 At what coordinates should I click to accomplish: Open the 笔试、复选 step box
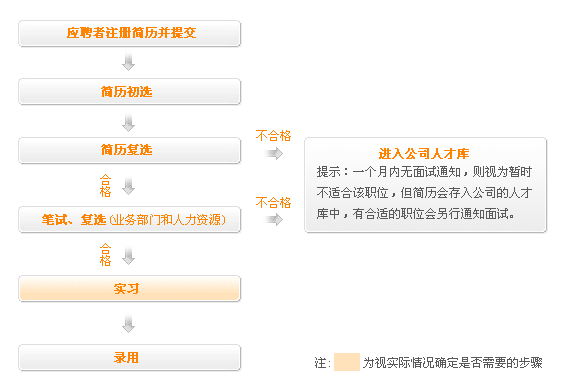130,220
